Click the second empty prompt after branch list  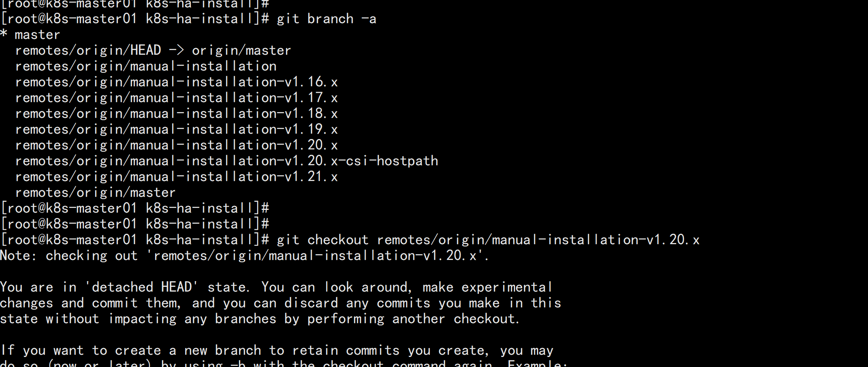point(135,224)
